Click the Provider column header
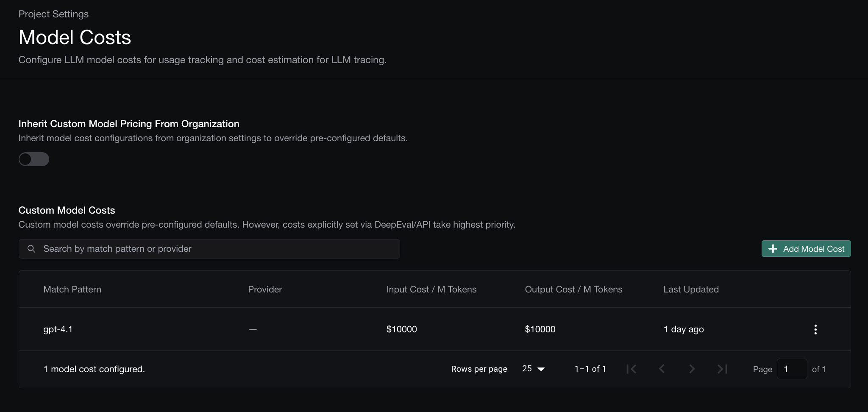The image size is (868, 412). tap(265, 290)
